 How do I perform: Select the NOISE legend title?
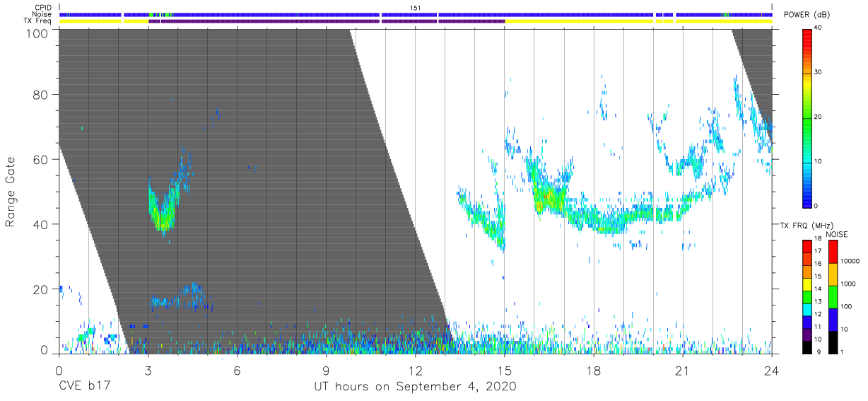(837, 234)
